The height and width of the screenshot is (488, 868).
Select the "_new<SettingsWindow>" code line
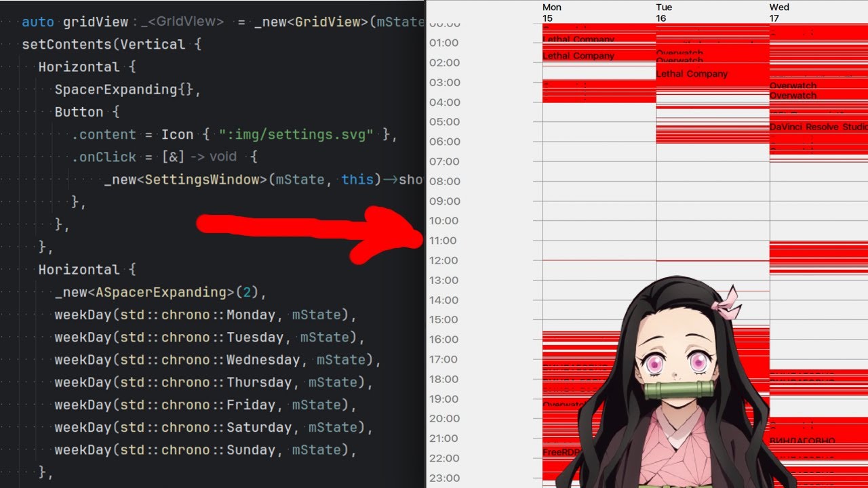tap(264, 180)
